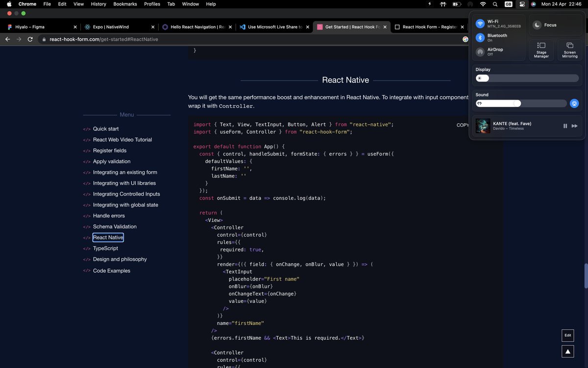Close the Get Started React Hook Form tab
This screenshot has width=588, height=368.
click(x=385, y=27)
